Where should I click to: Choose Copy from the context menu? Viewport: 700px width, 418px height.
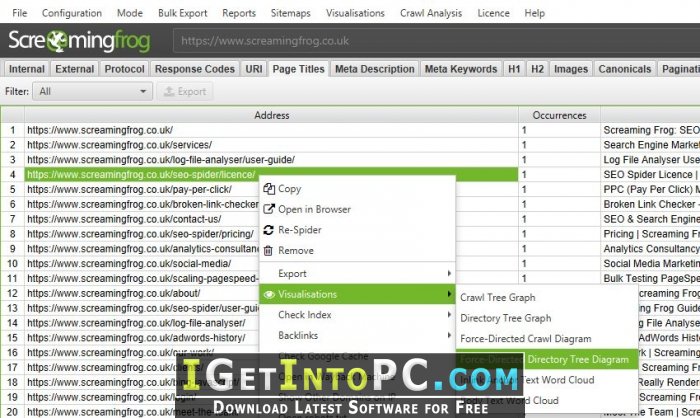tap(357, 189)
